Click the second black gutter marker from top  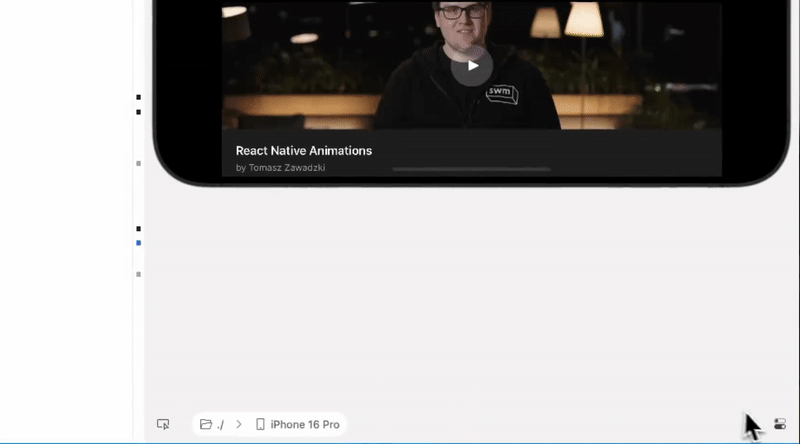pos(138,112)
